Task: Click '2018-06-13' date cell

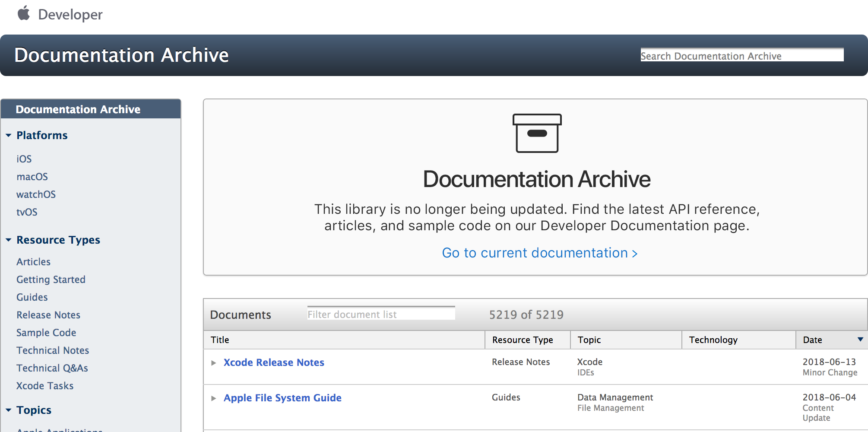Action: point(829,362)
